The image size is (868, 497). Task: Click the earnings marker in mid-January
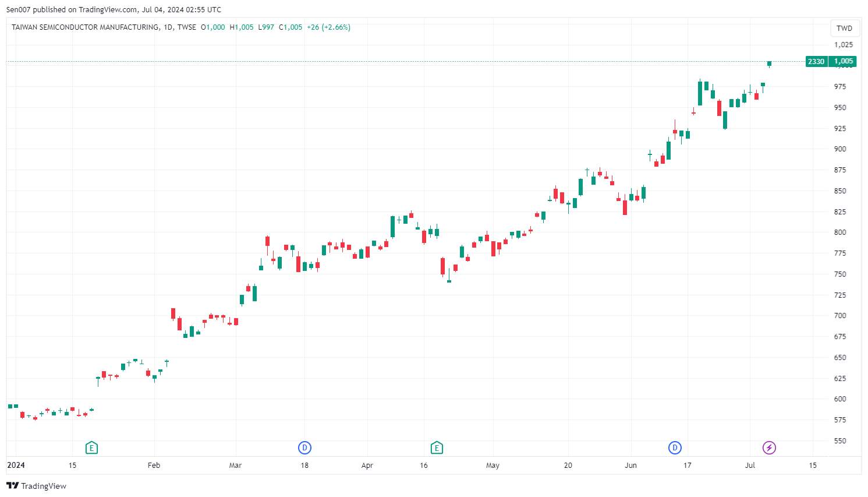(91, 447)
